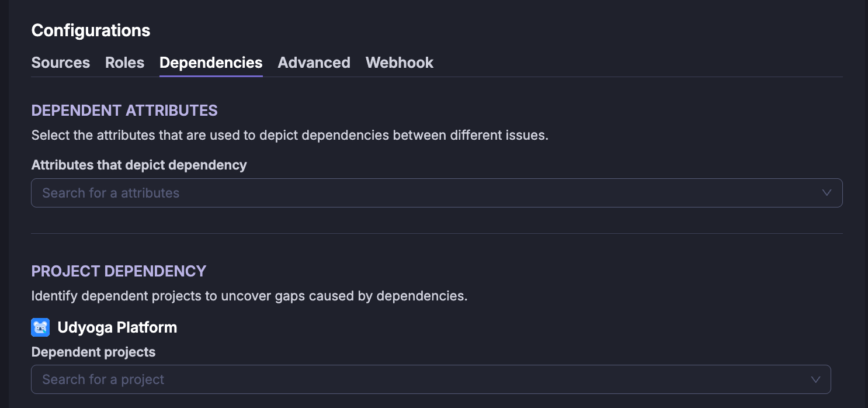Image resolution: width=868 pixels, height=408 pixels.
Task: Click the PROJECT DEPENDENCY section heading
Action: (119, 271)
